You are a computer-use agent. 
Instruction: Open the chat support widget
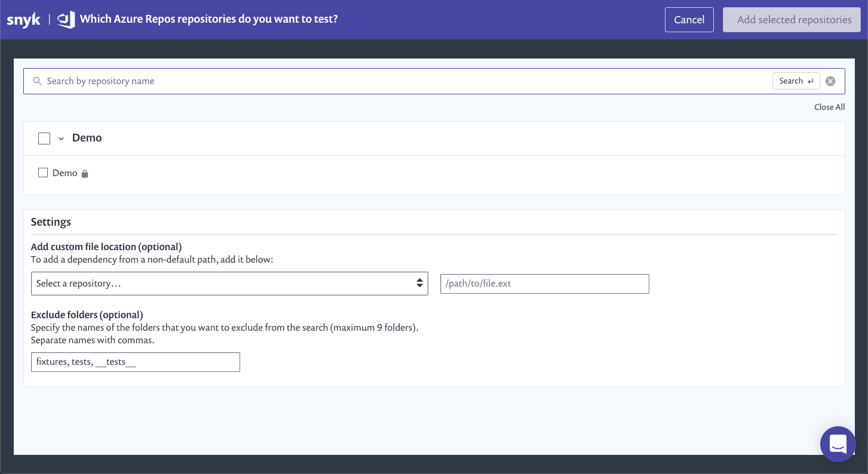click(x=838, y=444)
